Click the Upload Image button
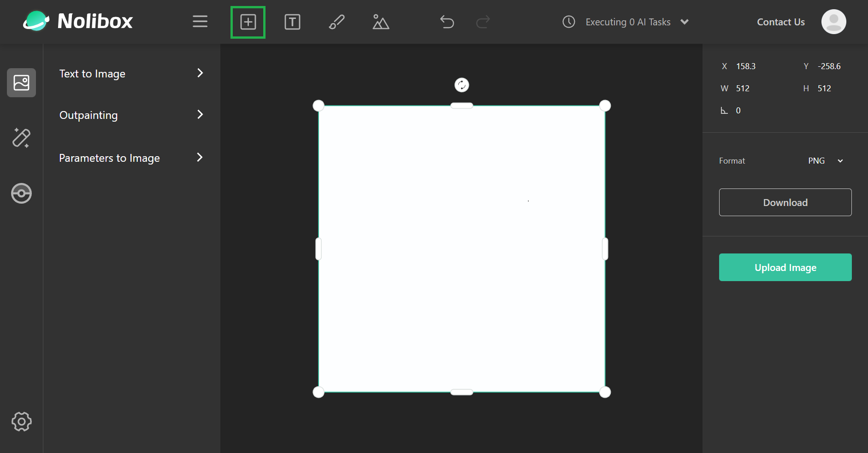868x453 pixels. coord(785,267)
